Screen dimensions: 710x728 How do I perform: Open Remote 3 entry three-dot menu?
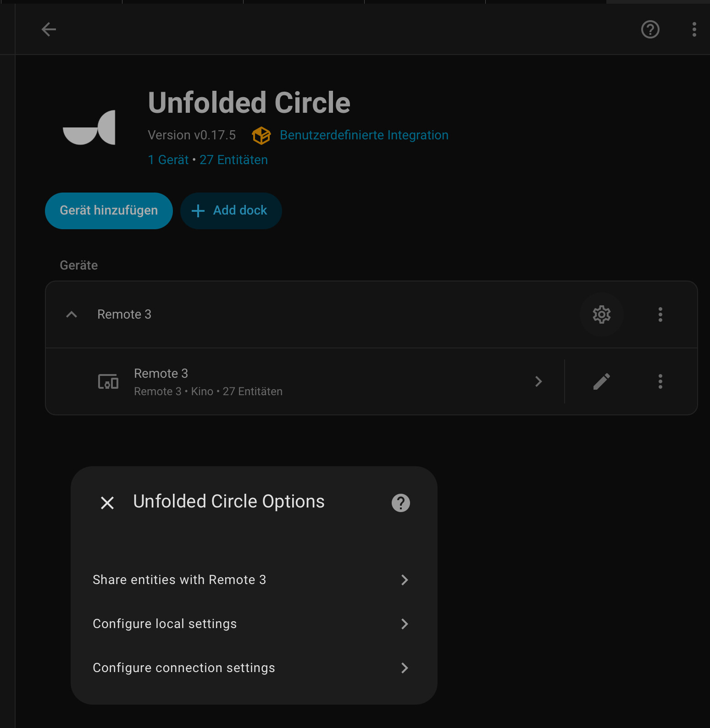point(660,314)
